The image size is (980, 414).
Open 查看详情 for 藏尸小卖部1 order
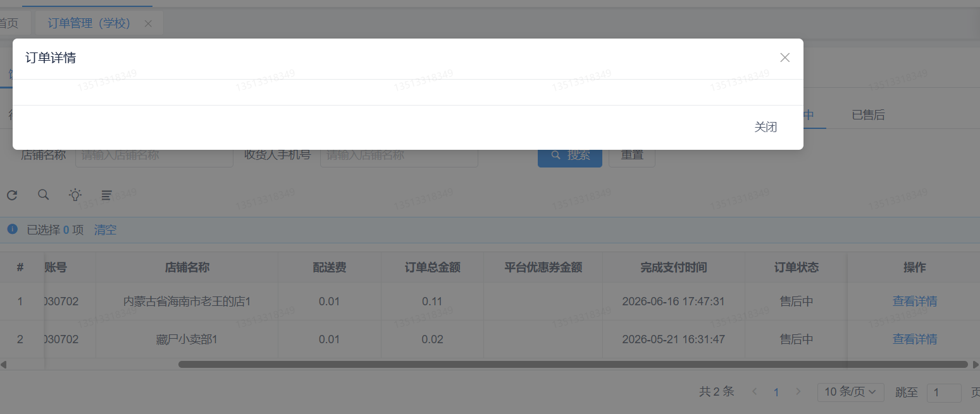[915, 339]
